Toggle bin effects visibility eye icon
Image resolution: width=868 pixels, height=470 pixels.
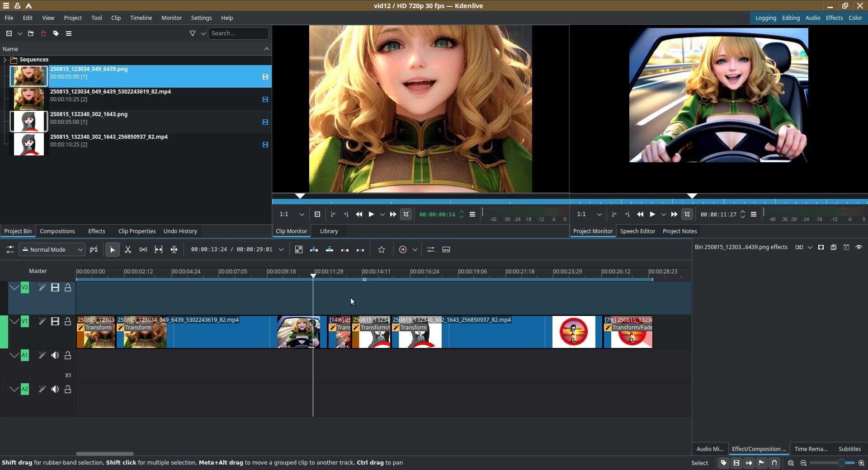click(x=859, y=247)
